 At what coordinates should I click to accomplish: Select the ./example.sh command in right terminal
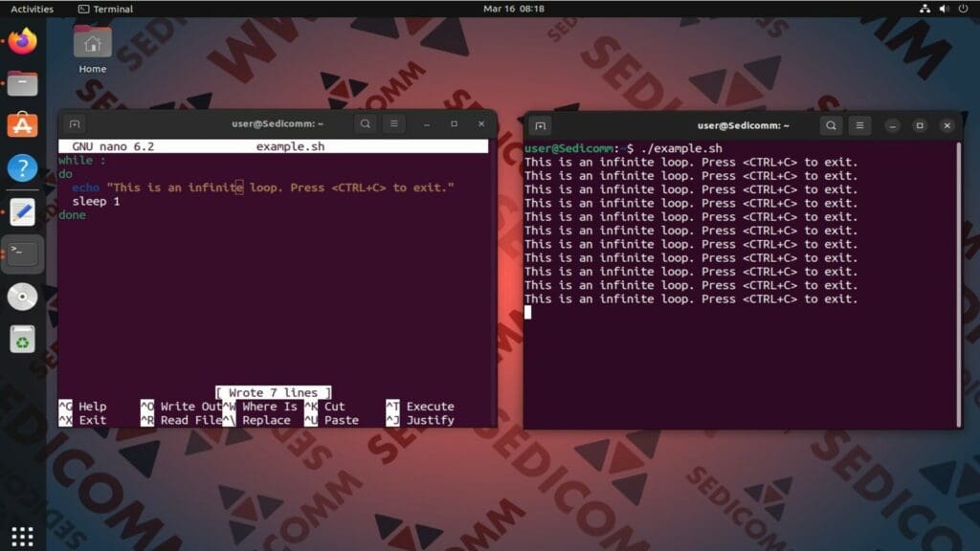click(x=681, y=148)
